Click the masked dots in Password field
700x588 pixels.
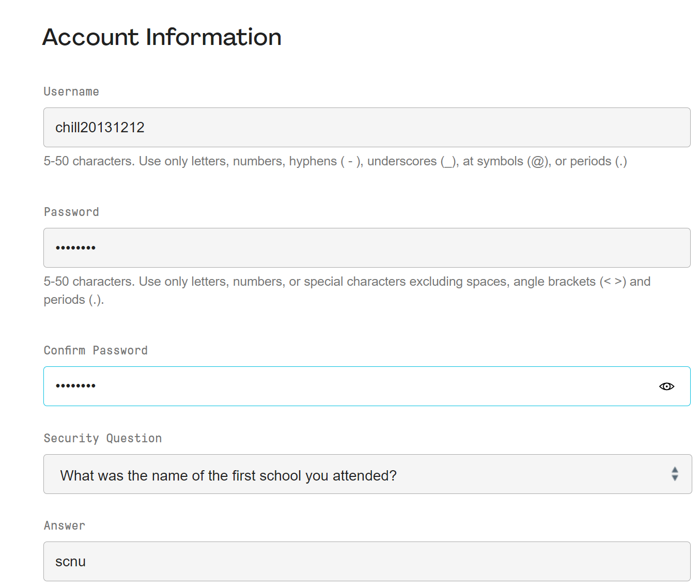(x=75, y=248)
